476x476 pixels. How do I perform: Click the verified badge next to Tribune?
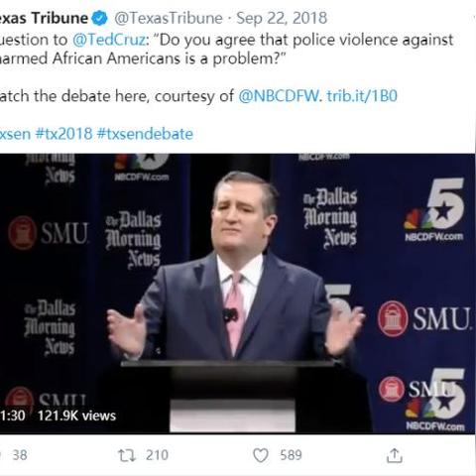99,18
